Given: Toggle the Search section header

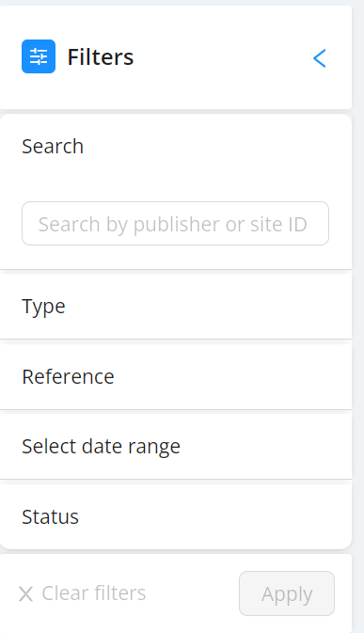Looking at the screenshot, I should click(x=176, y=146).
